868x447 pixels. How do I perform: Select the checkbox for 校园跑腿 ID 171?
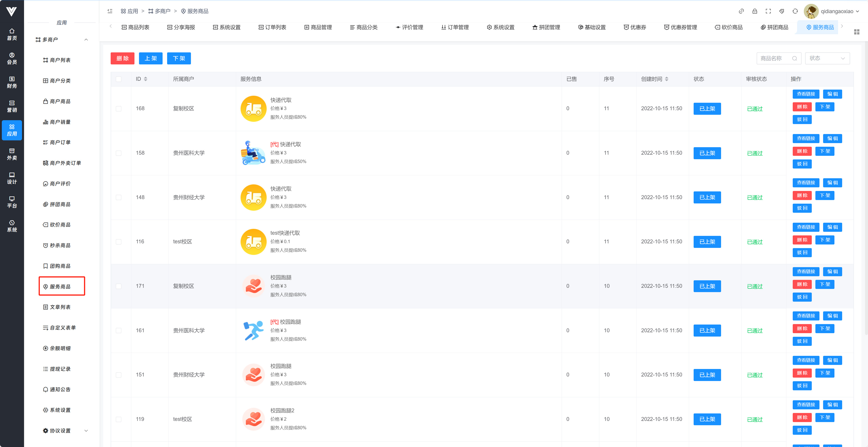119,286
